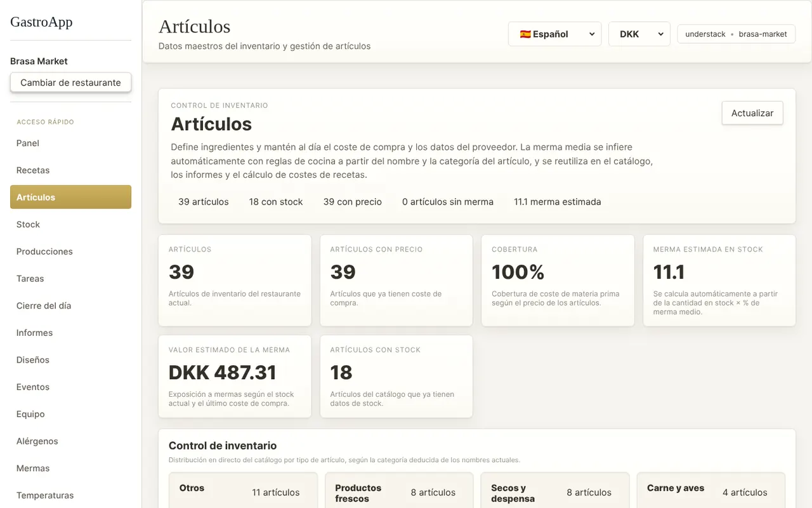Open the Informes section
The image size is (812, 508).
pyautogui.click(x=70, y=333)
